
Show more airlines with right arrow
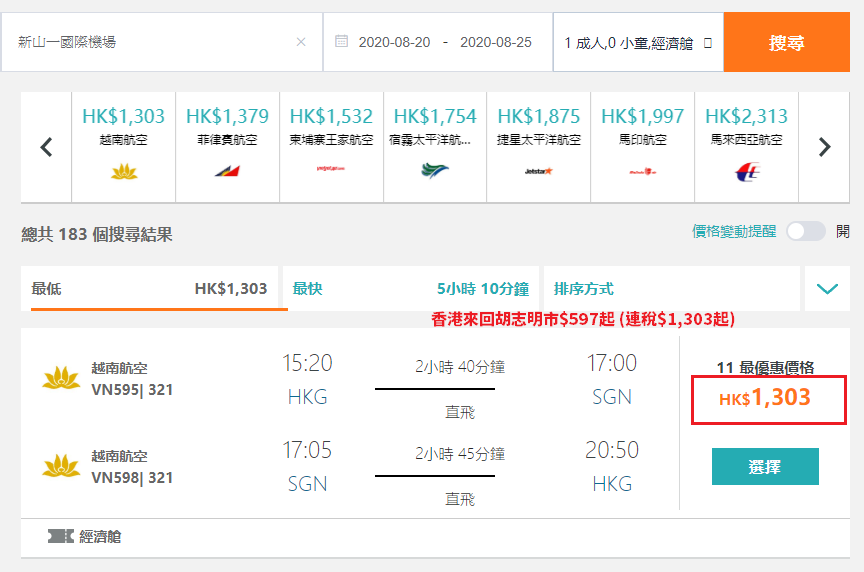[824, 147]
